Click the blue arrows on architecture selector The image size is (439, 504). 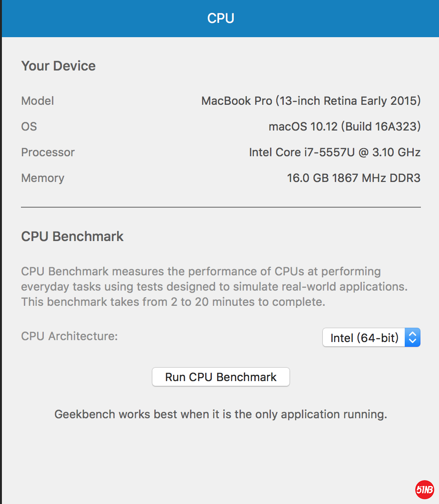(x=413, y=338)
